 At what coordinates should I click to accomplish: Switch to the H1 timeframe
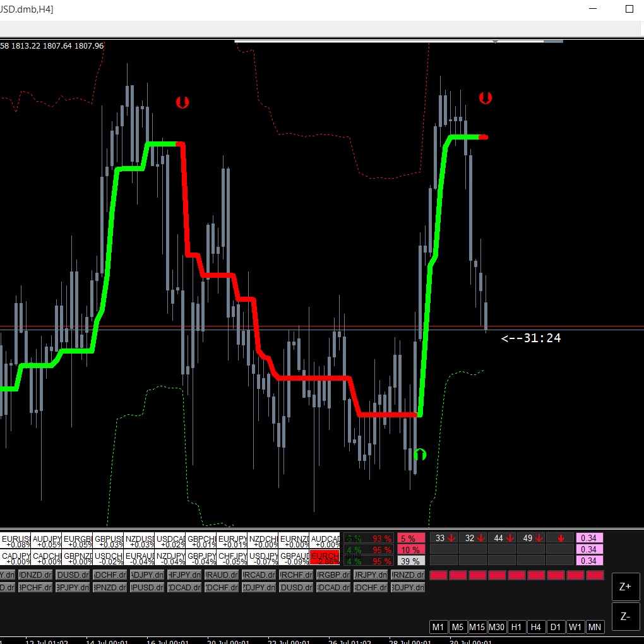[516, 627]
